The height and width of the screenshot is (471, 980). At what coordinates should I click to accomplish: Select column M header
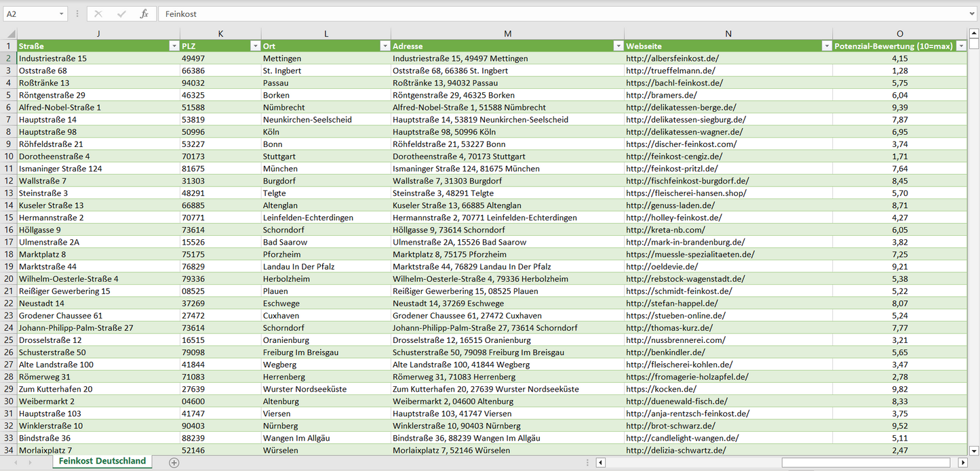point(507,34)
